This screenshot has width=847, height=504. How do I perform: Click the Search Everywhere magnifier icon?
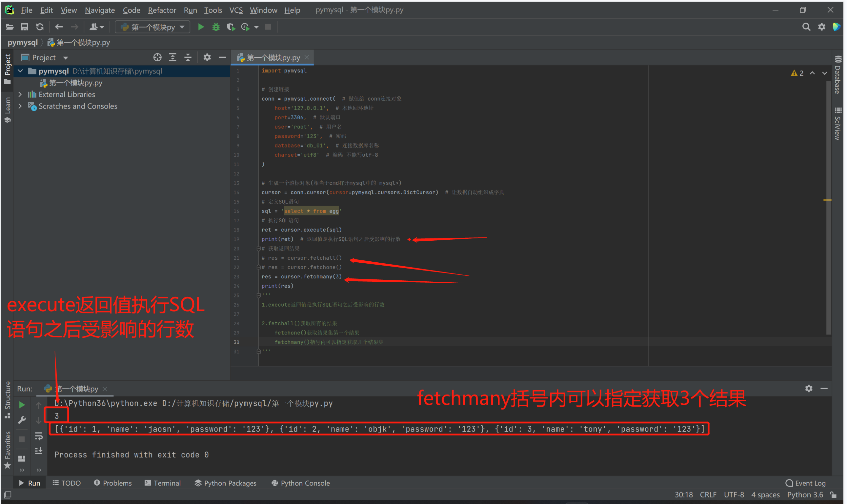point(806,27)
